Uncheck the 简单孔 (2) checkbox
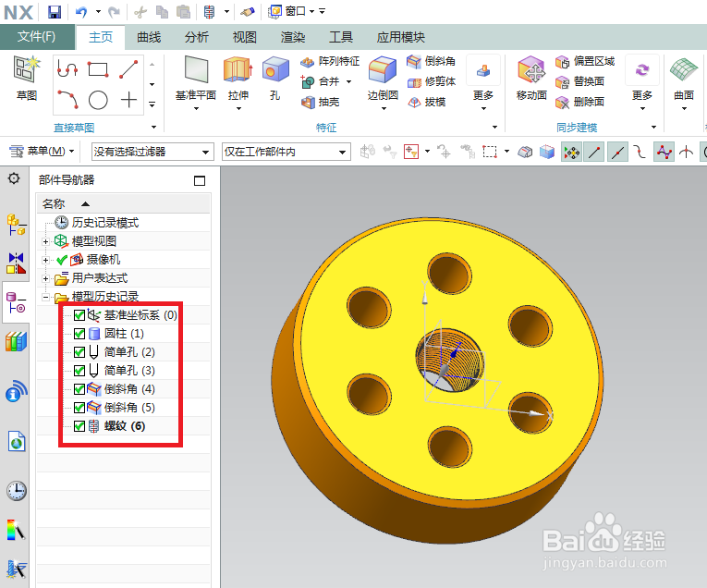 79,352
